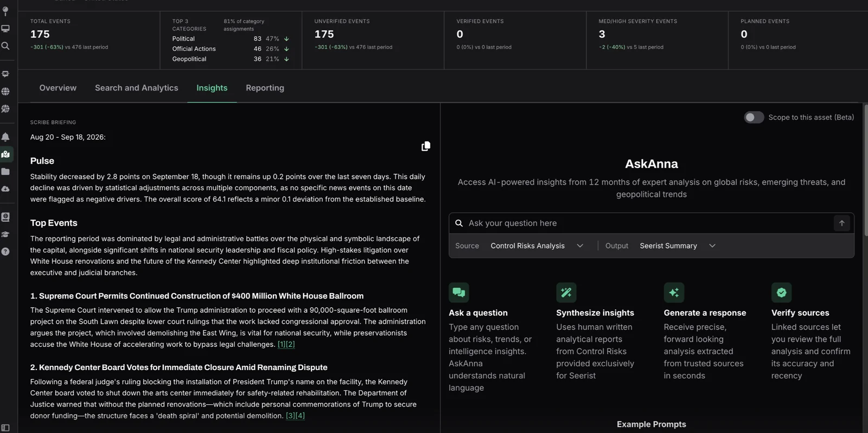The image size is (868, 433).
Task: Open the globe with arrow icon in sidebar
Action: click(5, 108)
